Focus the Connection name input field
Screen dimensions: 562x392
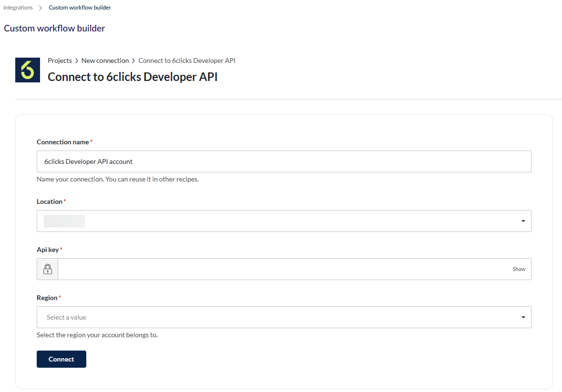click(284, 161)
